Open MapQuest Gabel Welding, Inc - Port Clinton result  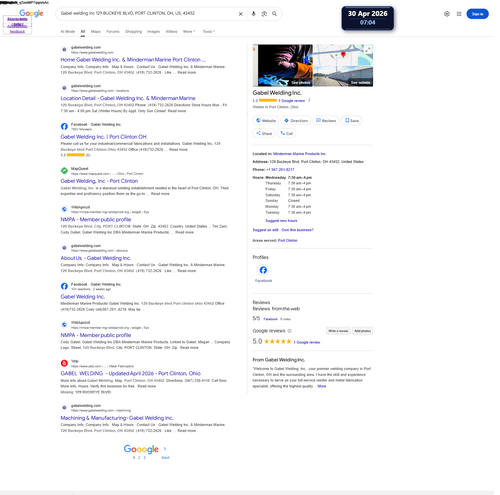[99, 181]
